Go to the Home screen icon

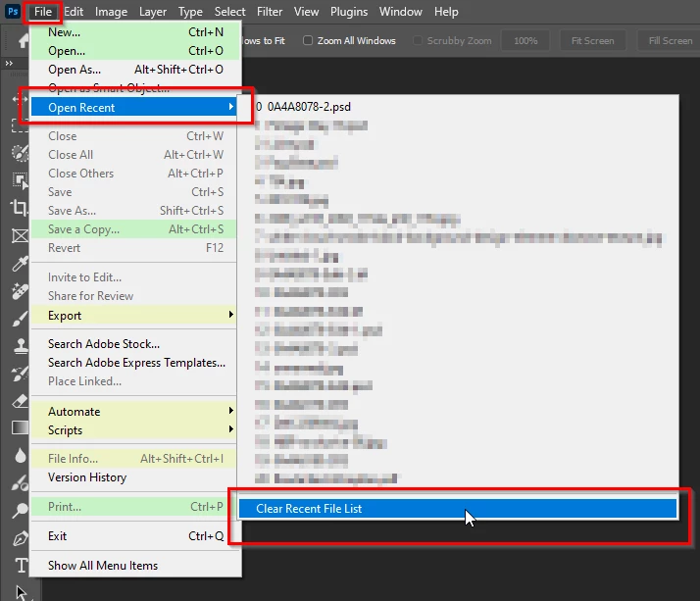(x=24, y=41)
